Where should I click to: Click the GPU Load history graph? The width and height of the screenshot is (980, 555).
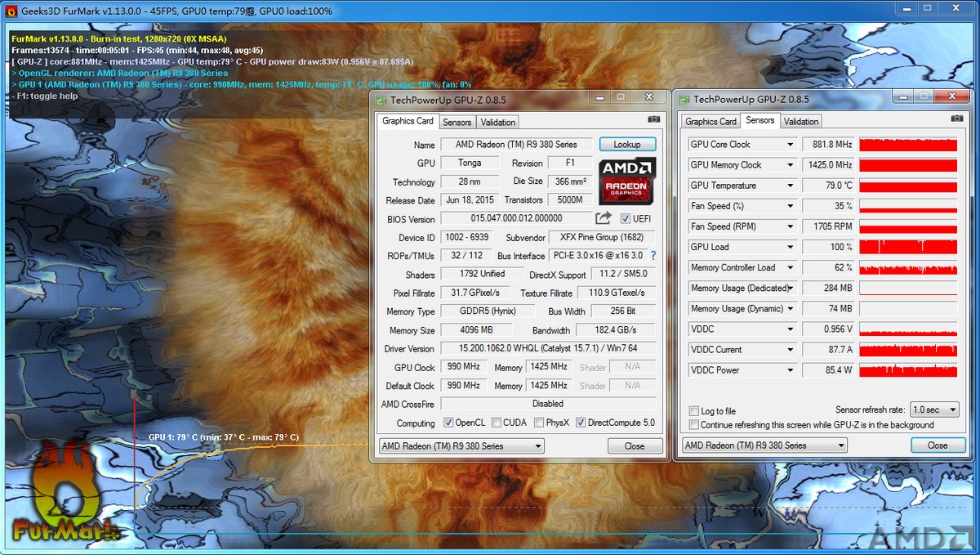click(908, 247)
